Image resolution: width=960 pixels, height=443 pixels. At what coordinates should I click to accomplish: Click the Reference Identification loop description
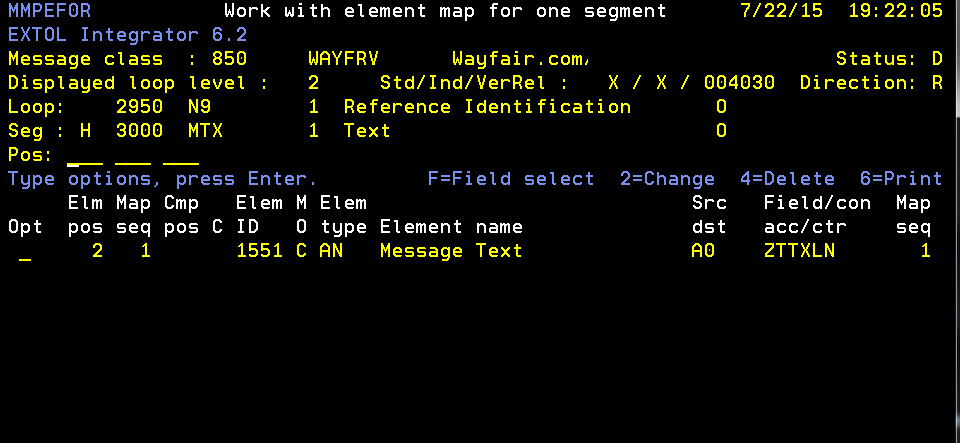click(x=487, y=107)
